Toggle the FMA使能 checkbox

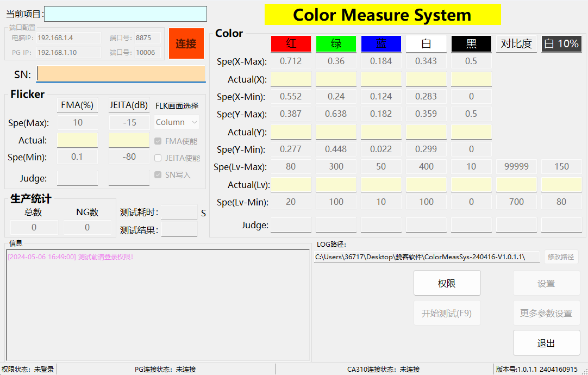pos(158,141)
